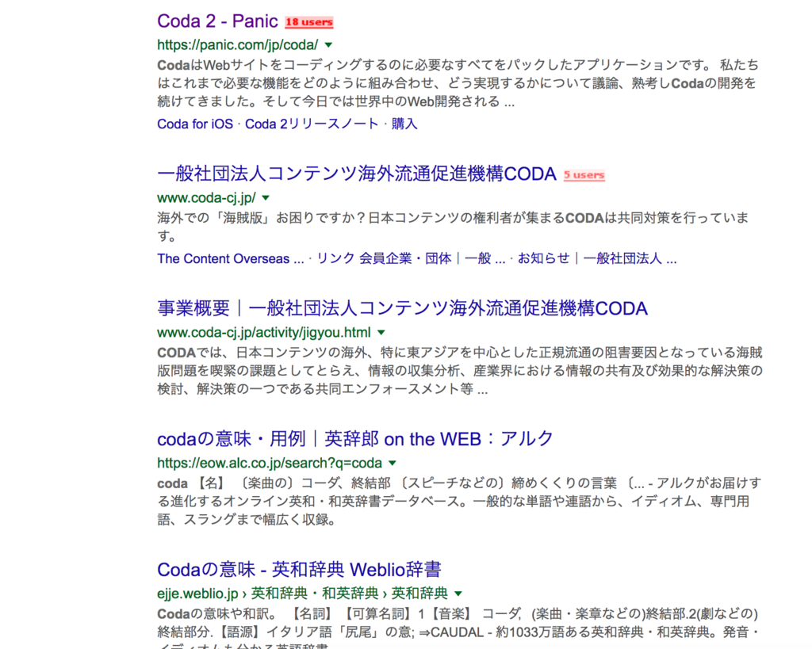Open the "リンク 会員企業・団体｜一般 ..." sitelink
This screenshot has width=812, height=649.
click(412, 259)
